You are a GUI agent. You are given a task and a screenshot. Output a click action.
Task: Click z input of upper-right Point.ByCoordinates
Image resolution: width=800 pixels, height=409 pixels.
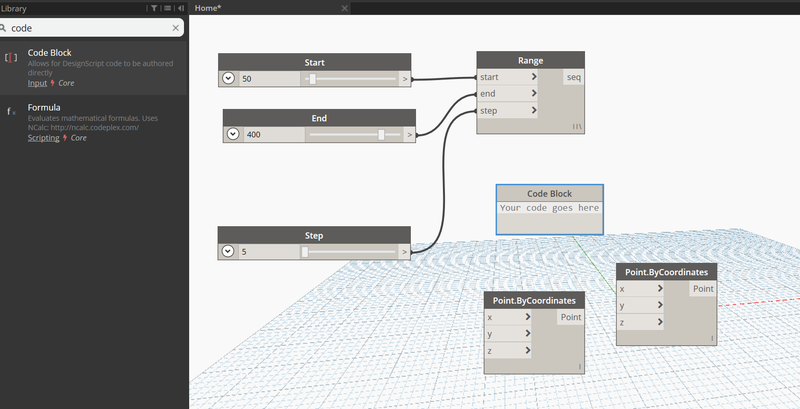tap(640, 322)
